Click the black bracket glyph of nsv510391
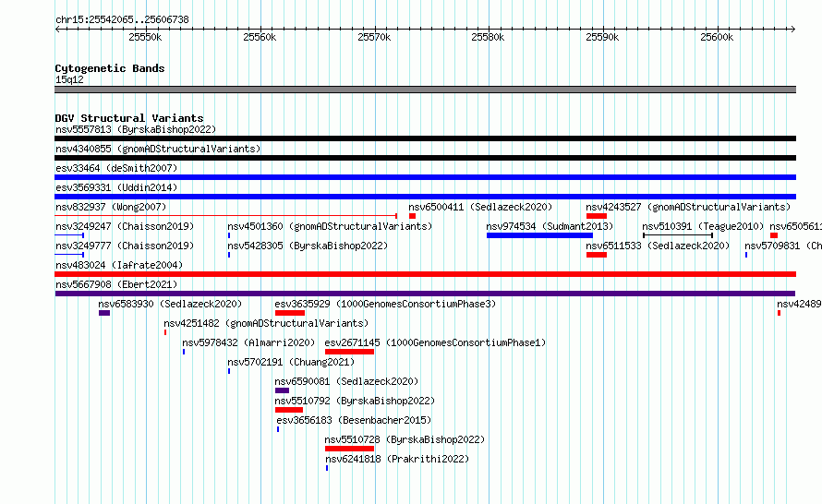Screen dimensions: 822x504 [678, 235]
